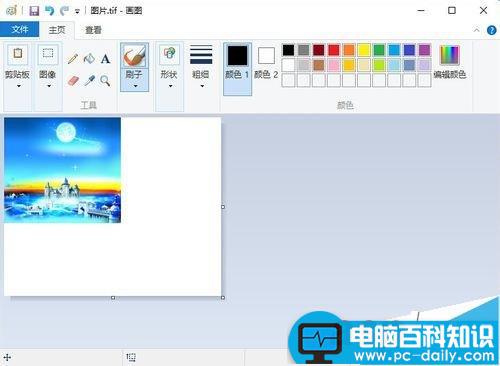Switch to the 查看 view tab

(93, 30)
